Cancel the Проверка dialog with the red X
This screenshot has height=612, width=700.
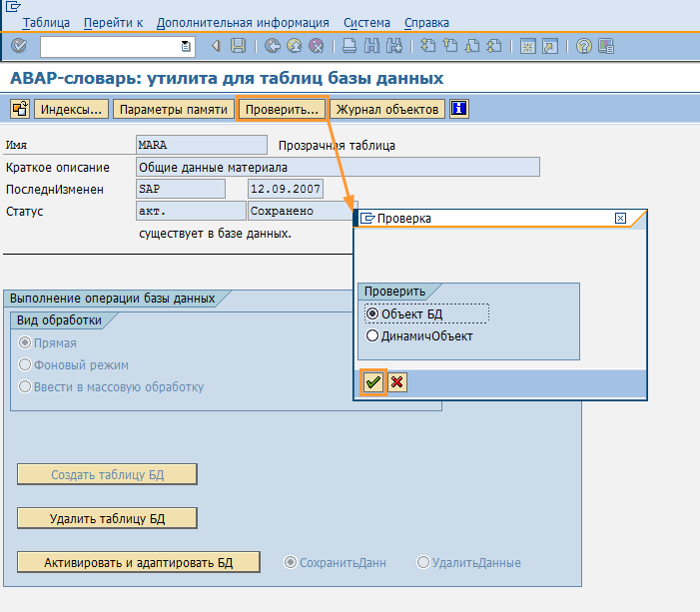[x=396, y=382]
